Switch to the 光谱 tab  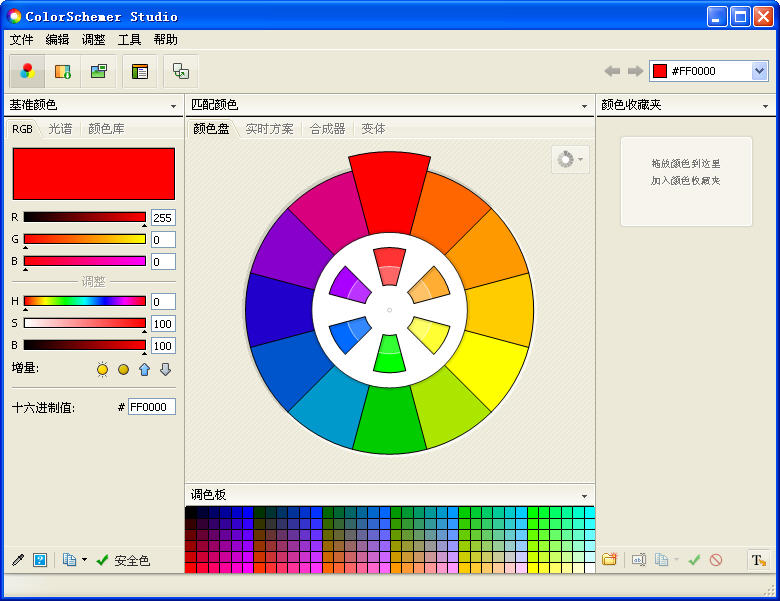60,129
